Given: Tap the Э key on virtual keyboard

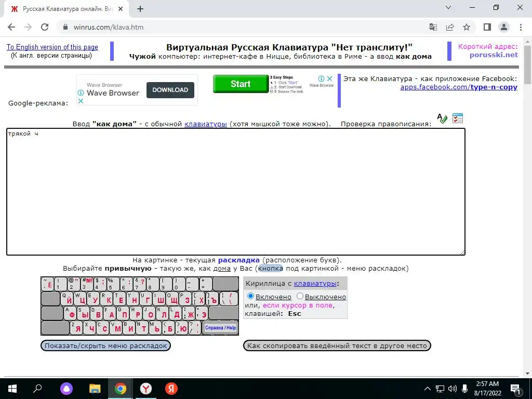Looking at the screenshot, I should [202, 313].
